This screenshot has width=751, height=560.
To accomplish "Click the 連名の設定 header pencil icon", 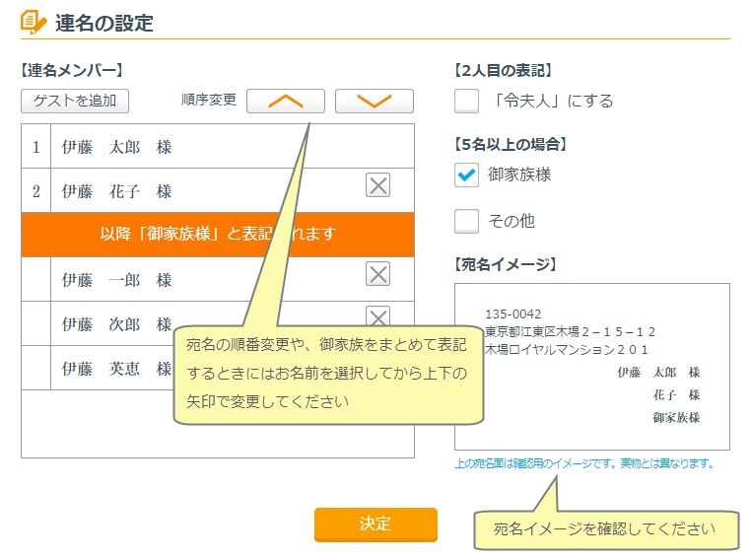I will pyautogui.click(x=34, y=21).
